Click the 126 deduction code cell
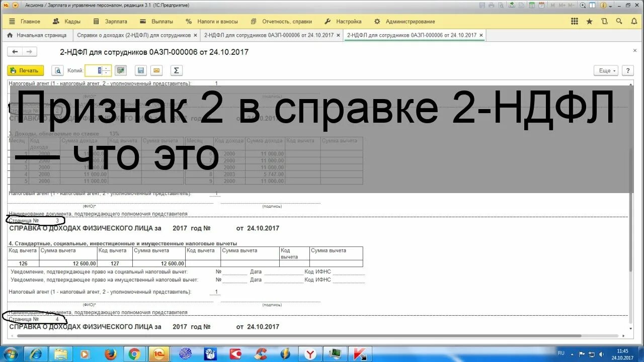The height and width of the screenshot is (362, 644). [x=23, y=263]
